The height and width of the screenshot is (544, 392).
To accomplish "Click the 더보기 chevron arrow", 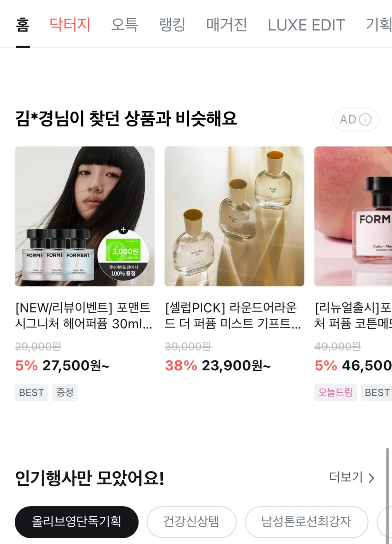I will [x=372, y=478].
